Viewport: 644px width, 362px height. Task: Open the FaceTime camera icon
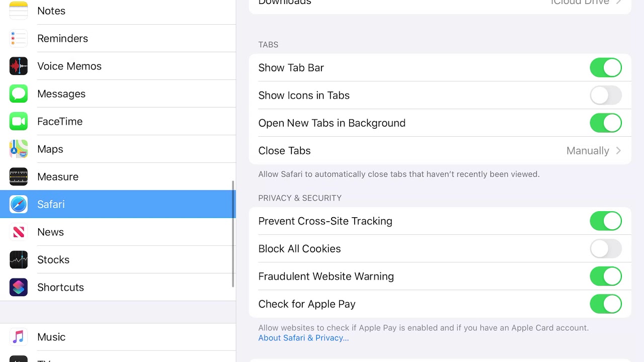pyautogui.click(x=19, y=121)
